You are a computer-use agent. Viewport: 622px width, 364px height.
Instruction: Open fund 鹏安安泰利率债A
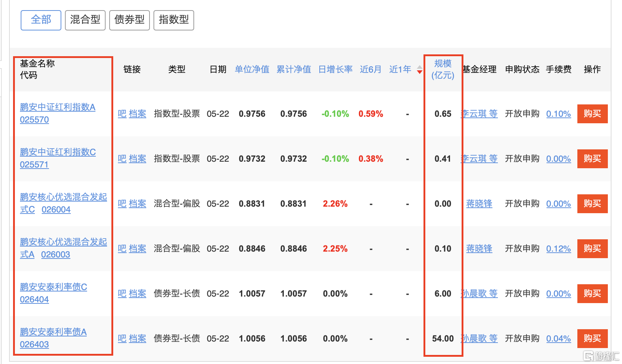(53, 332)
